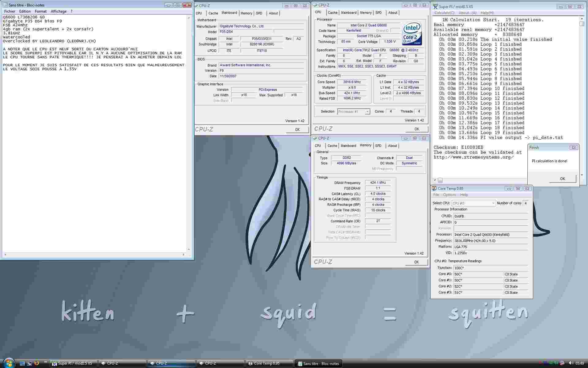Close the Finish dialog with its X
The image size is (588, 368).
click(x=574, y=147)
